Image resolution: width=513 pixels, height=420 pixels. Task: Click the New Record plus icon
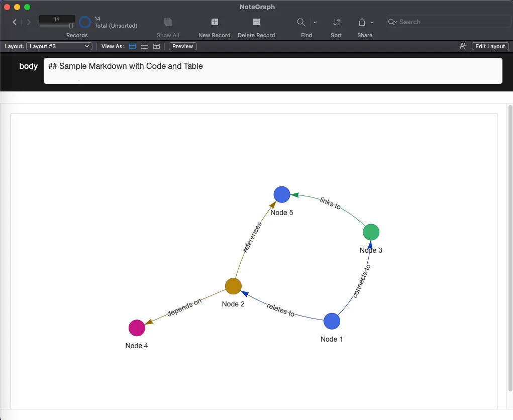[215, 22]
